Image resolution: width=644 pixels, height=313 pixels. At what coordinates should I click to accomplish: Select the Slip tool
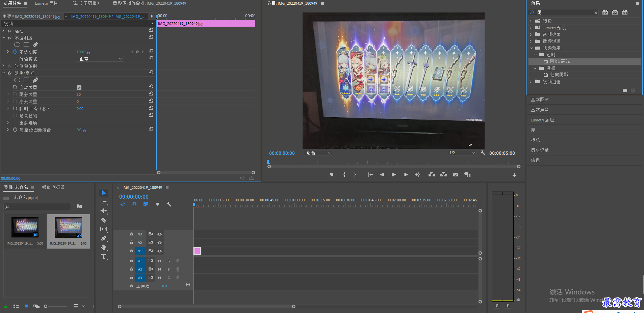[x=104, y=229]
